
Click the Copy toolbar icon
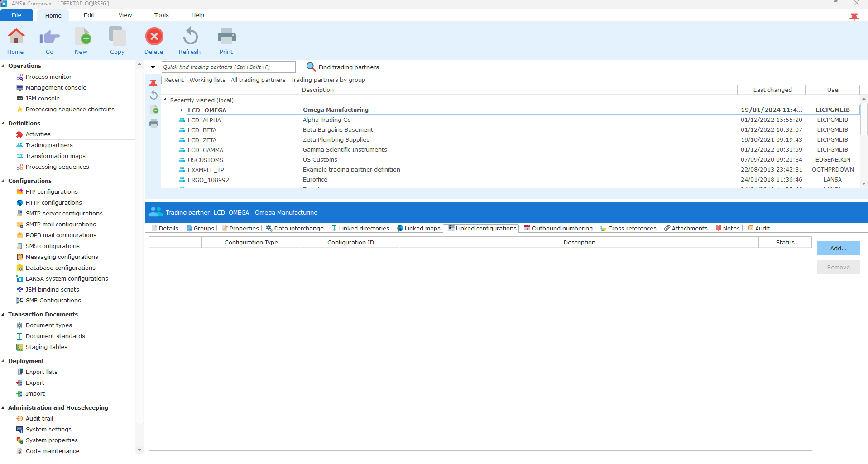118,36
